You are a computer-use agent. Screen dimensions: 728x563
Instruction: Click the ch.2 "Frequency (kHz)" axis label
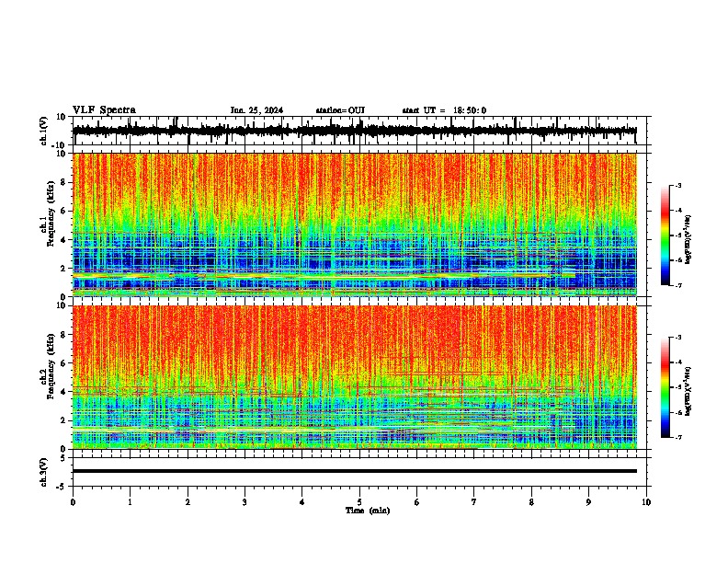click(x=51, y=366)
